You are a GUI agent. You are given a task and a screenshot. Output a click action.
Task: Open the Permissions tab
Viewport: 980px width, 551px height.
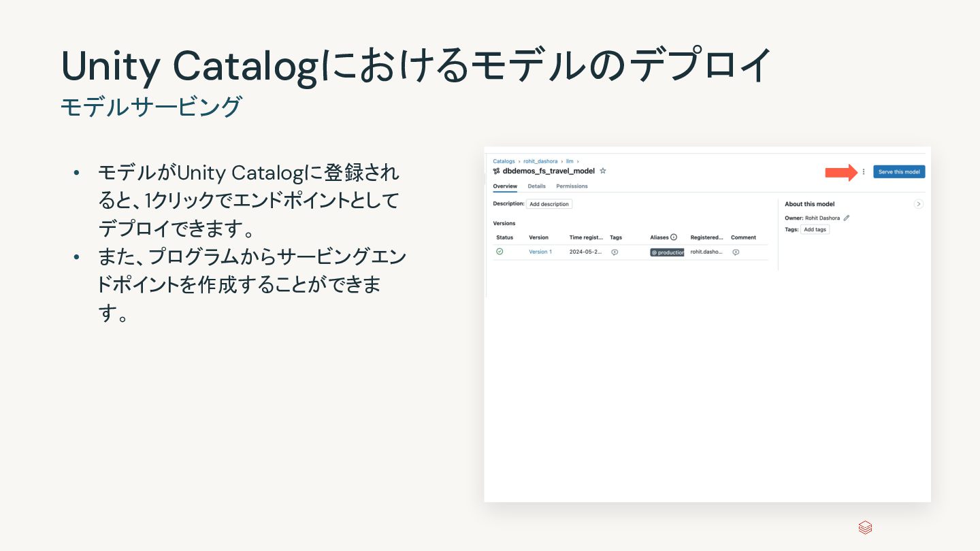(572, 186)
